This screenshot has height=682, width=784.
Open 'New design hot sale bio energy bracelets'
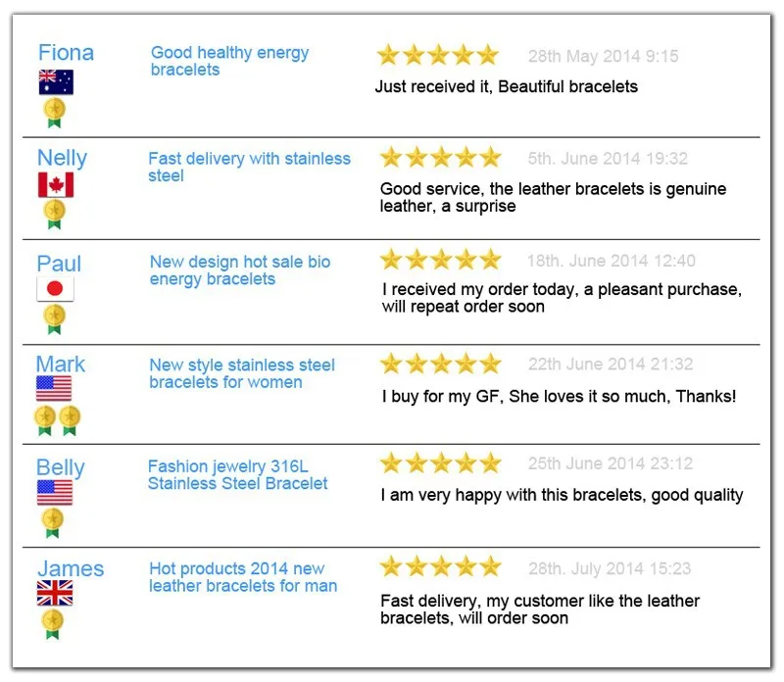[240, 270]
